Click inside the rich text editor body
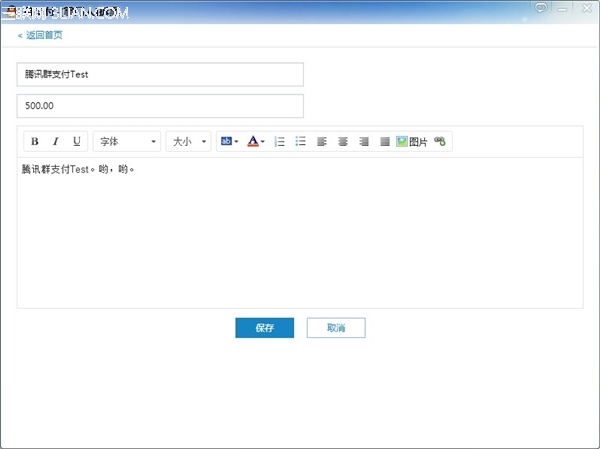The image size is (600, 449). [300, 233]
